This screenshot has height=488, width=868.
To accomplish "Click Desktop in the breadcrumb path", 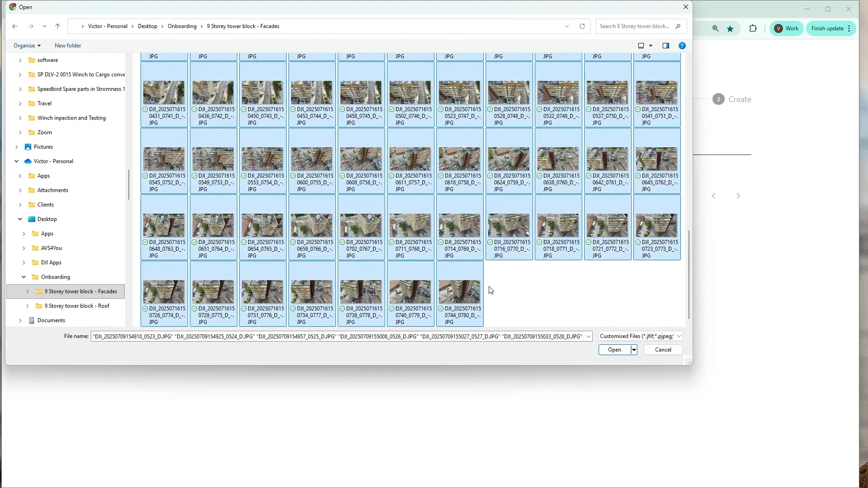I will tap(147, 26).
